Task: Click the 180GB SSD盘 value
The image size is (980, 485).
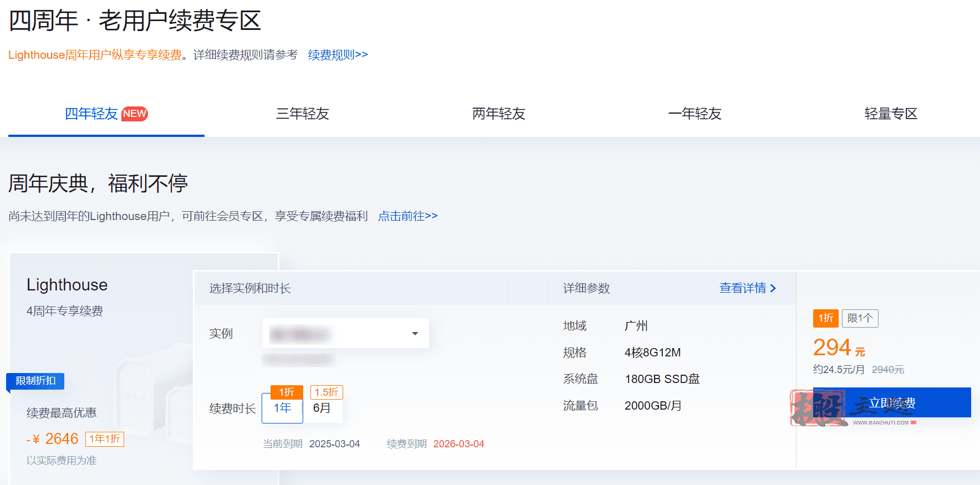Action: point(662,379)
